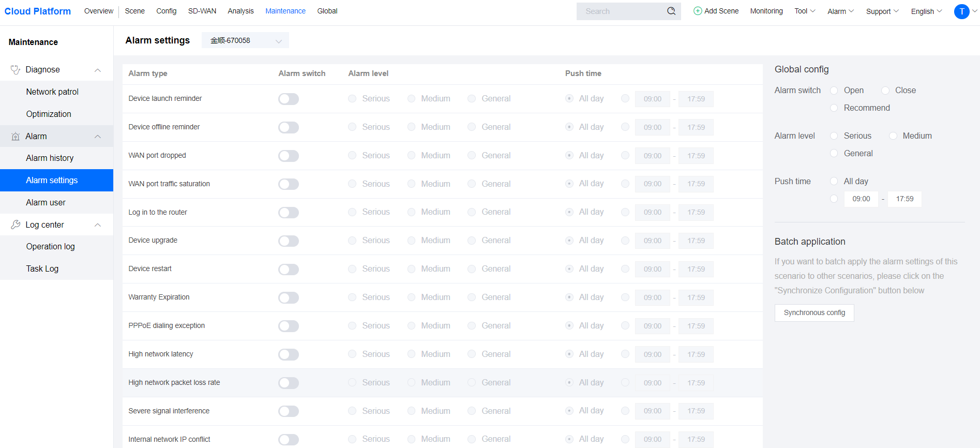Click the search magnifier icon
Viewport: 980px width, 448px height.
click(671, 11)
